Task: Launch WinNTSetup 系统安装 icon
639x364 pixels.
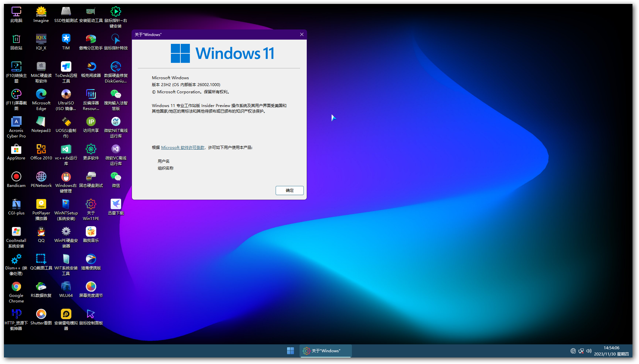Action: point(66,209)
